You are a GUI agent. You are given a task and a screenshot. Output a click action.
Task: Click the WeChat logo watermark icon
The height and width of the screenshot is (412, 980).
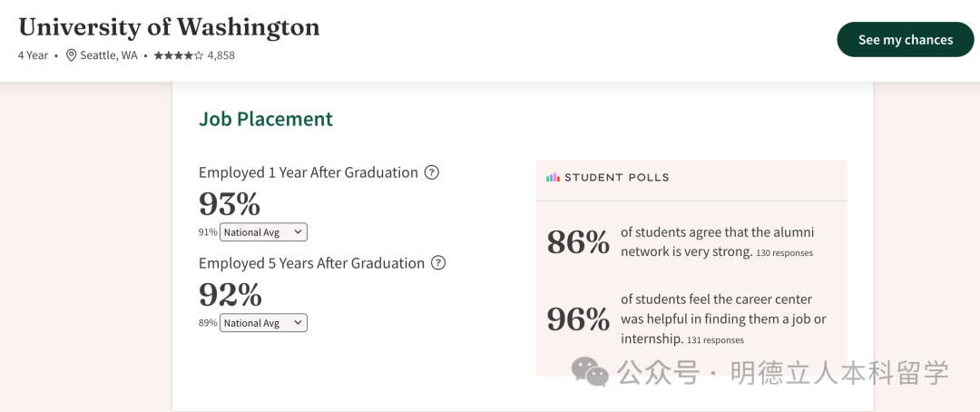pos(590,371)
